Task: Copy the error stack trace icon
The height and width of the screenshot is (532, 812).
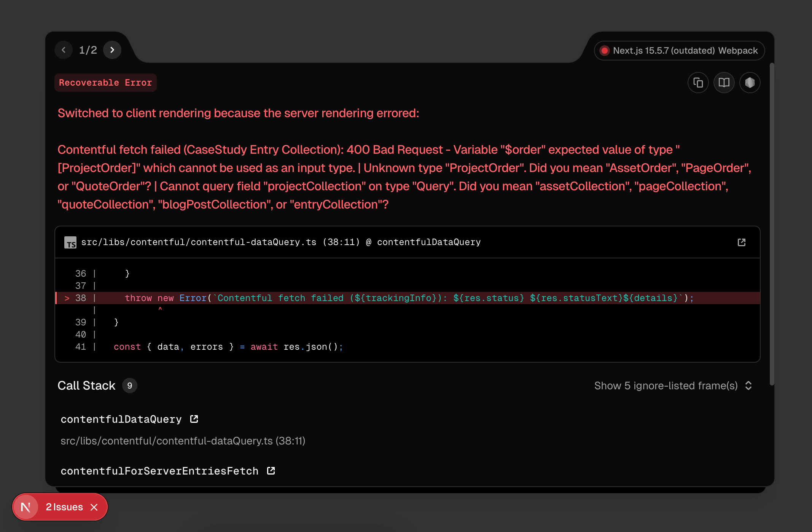Action: (x=698, y=83)
